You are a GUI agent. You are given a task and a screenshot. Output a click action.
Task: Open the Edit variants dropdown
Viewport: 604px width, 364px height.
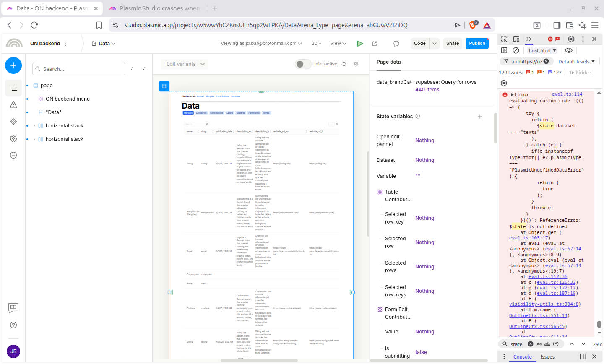tap(185, 64)
